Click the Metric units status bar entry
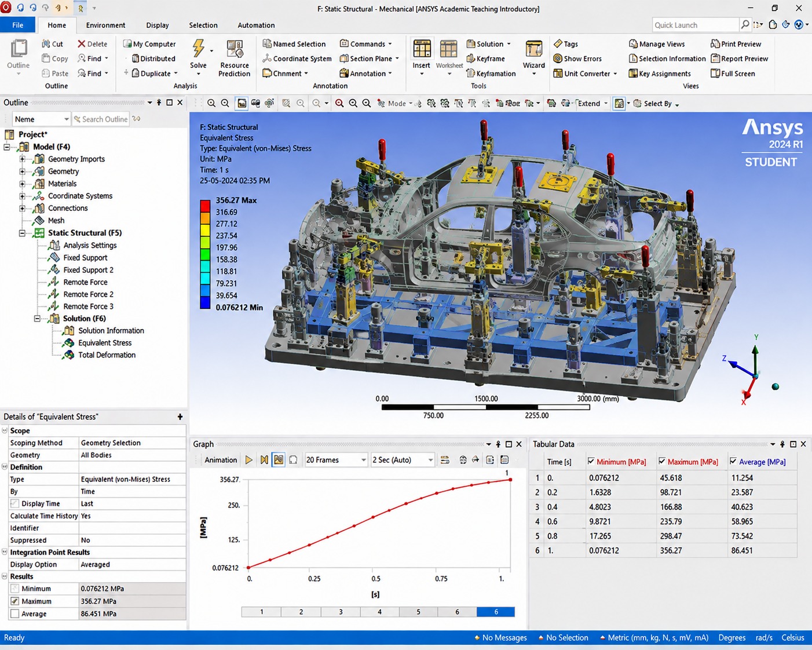Screen dimensions: 812x650 (x=654, y=638)
